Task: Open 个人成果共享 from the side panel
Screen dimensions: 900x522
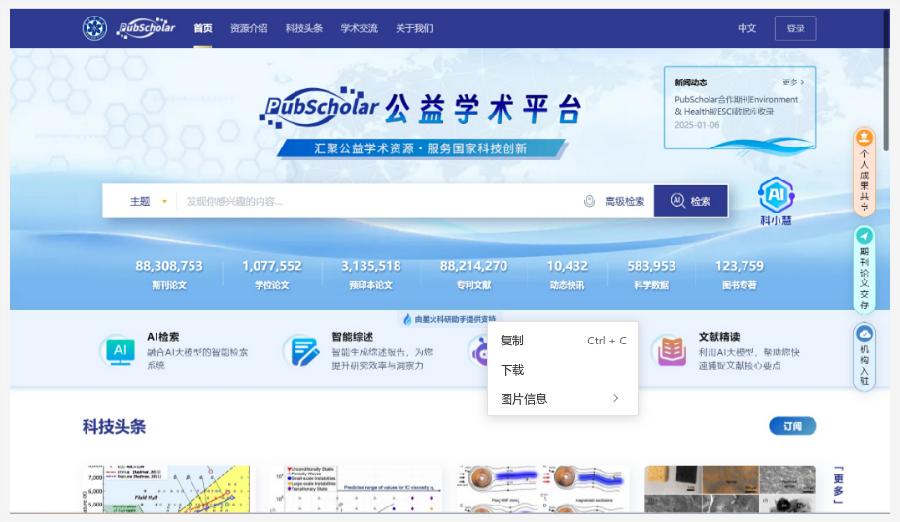Action: 865,170
